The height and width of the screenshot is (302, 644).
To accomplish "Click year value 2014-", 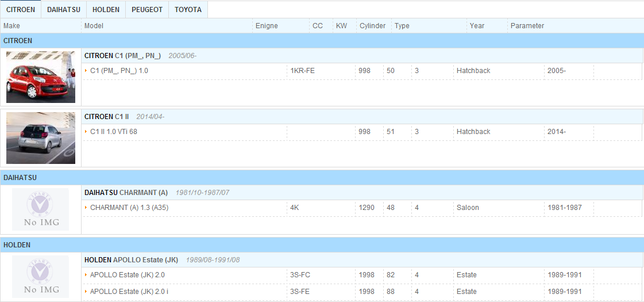I will pyautogui.click(x=557, y=132).
